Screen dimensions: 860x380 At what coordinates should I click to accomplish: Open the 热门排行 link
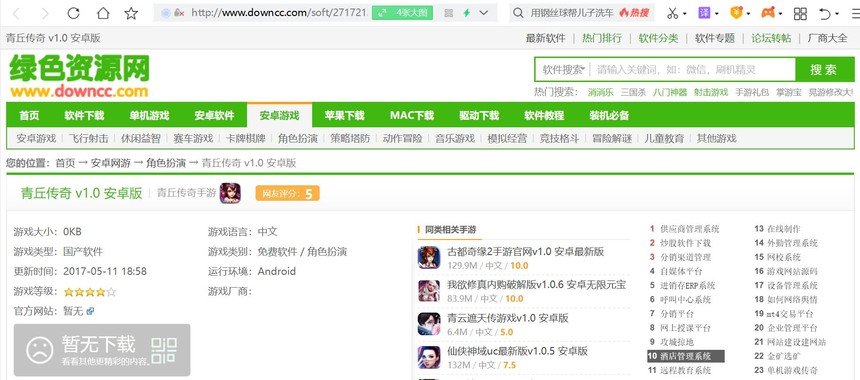click(x=602, y=38)
